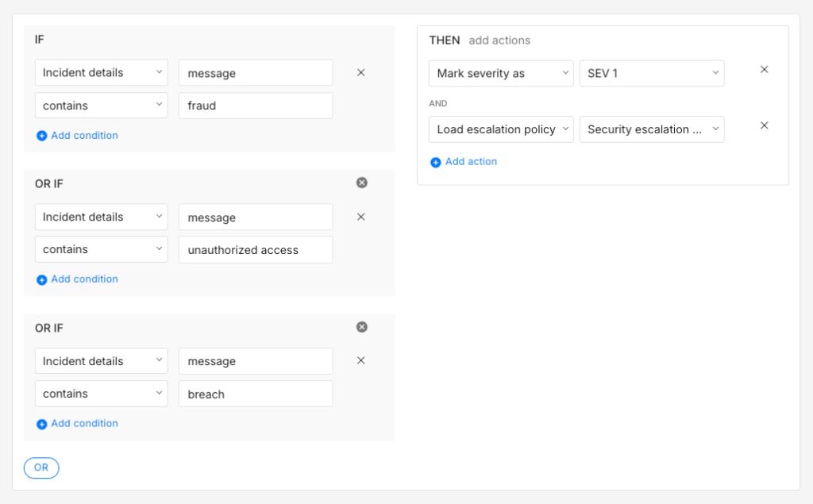Open the Security escalation policy dropdown
The width and height of the screenshot is (813, 504).
coord(652,129)
